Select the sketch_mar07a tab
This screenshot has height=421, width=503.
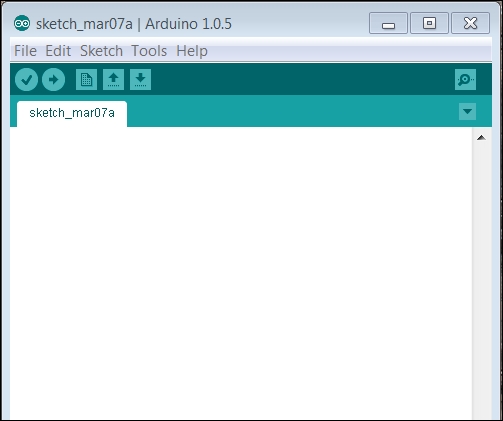[72, 113]
